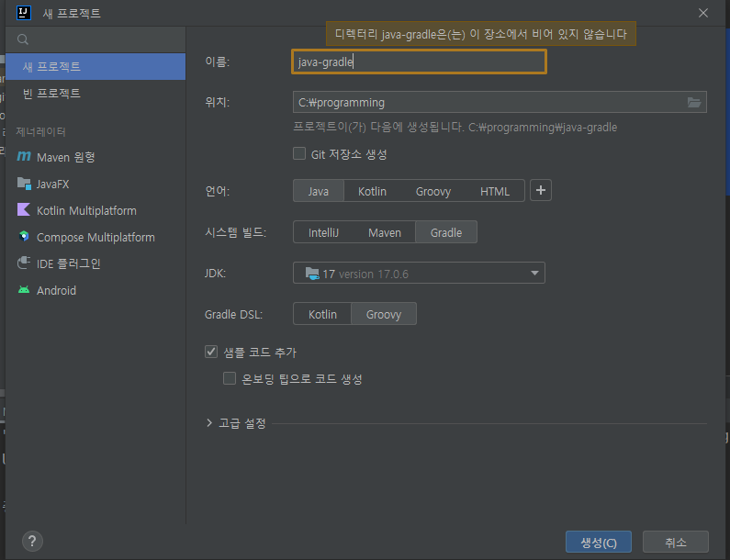Image resolution: width=730 pixels, height=560 pixels.
Task: Click 생성(C) button to create project
Action: (x=599, y=542)
